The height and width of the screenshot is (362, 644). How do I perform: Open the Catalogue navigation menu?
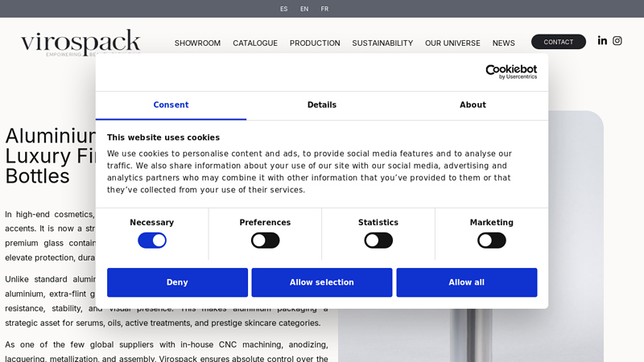[255, 43]
